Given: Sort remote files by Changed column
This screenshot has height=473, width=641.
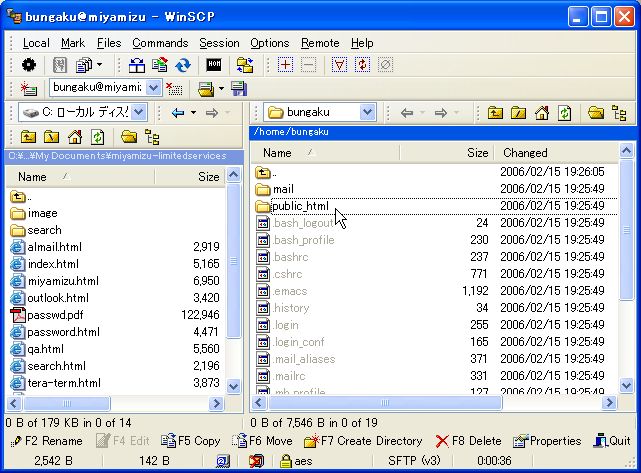Looking at the screenshot, I should 556,153.
